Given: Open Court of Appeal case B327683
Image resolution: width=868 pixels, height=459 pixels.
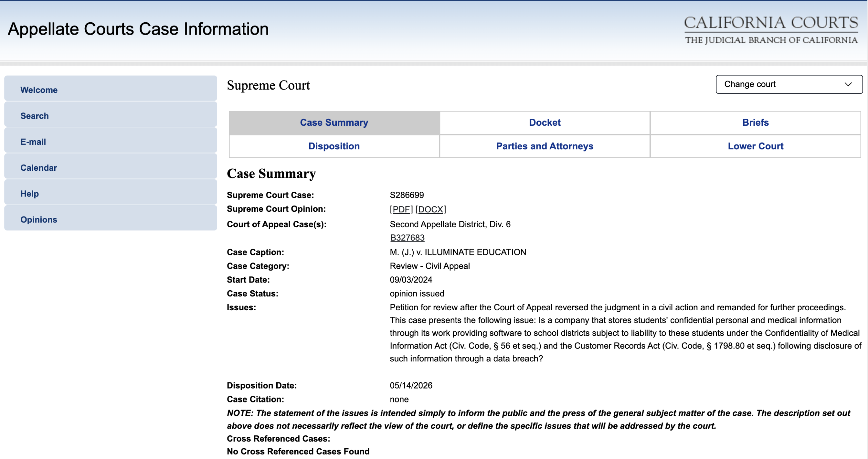Looking at the screenshot, I should coord(407,238).
